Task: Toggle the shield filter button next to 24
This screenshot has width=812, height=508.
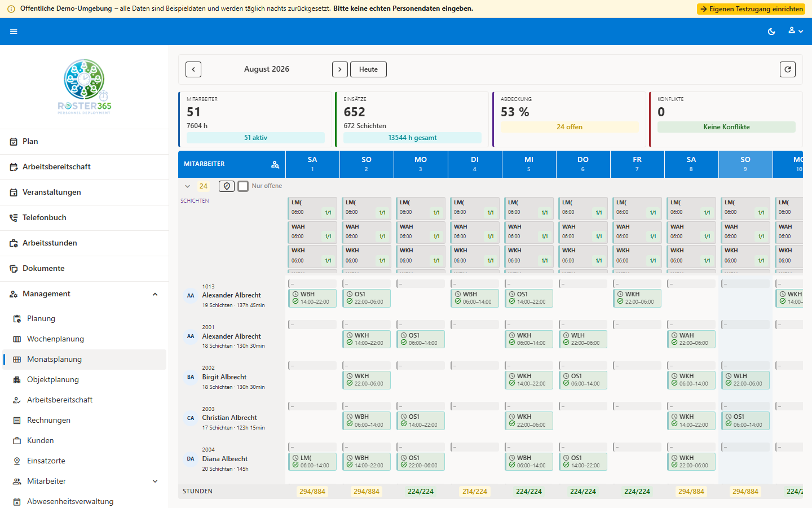Action: [227, 186]
